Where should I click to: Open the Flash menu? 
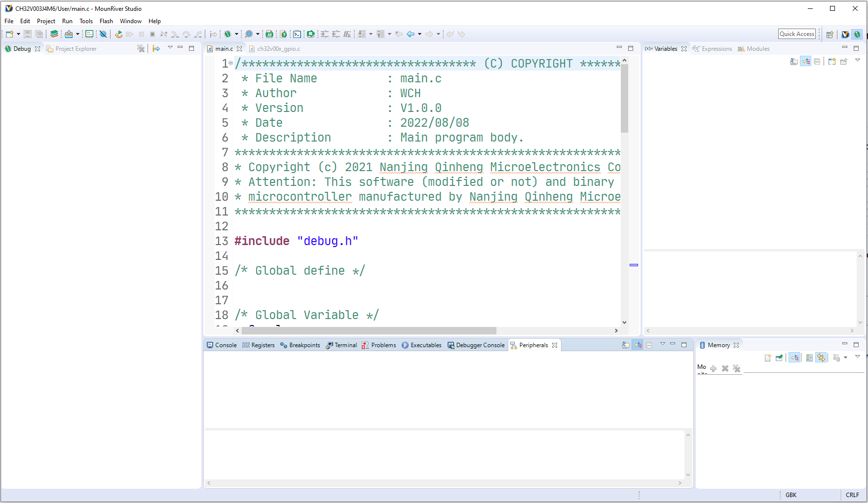pyautogui.click(x=106, y=21)
